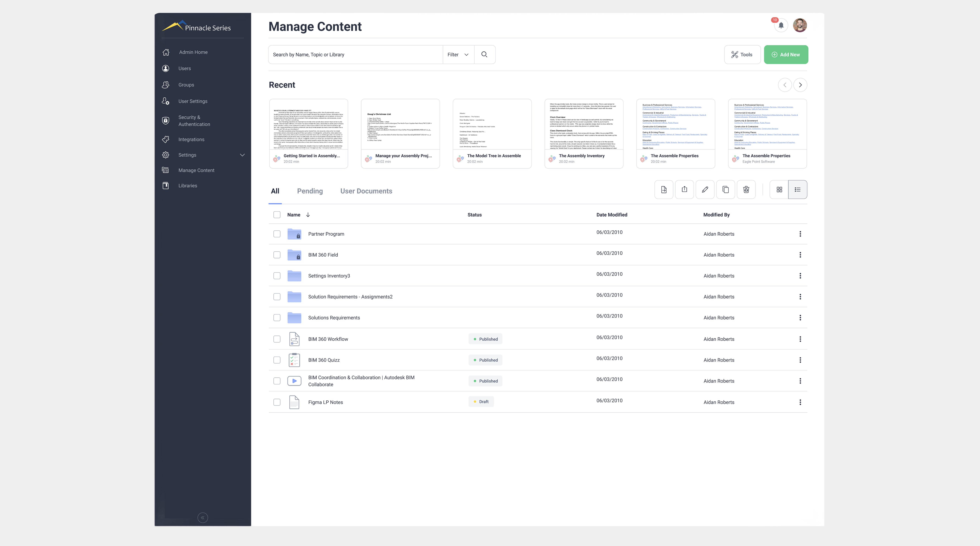Click the Modified By column header
The image size is (980, 546).
(716, 215)
